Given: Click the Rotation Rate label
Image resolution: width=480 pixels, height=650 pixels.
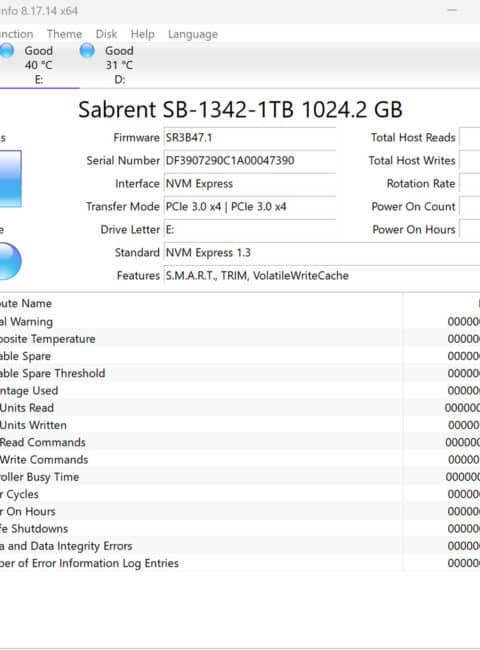Looking at the screenshot, I should [x=421, y=184].
